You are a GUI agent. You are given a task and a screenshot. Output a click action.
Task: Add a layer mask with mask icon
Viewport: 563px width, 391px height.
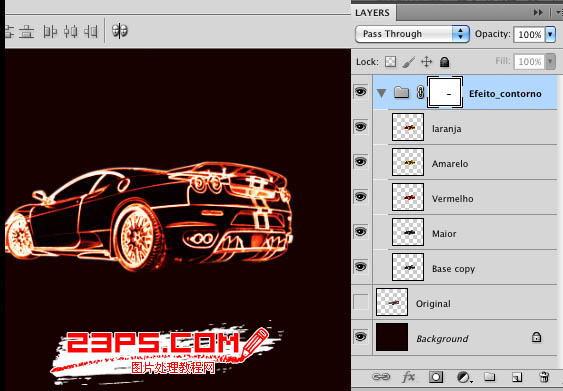pos(436,377)
